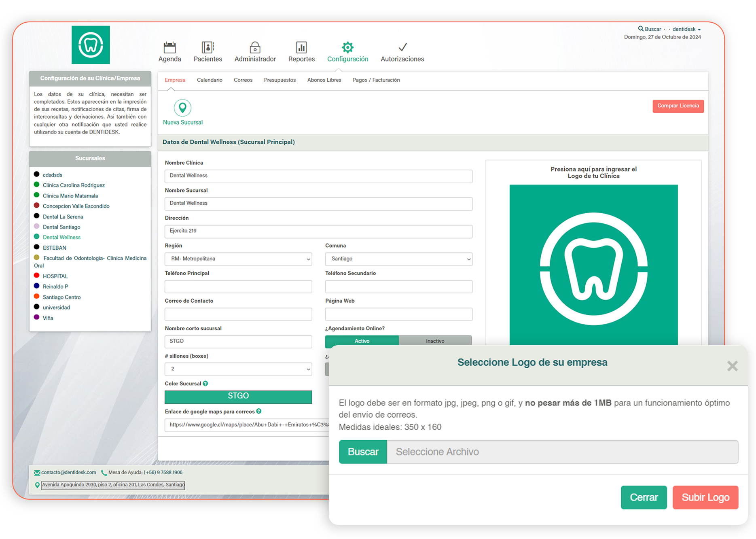Screen dimensions: 756x539
Task: Click the Subir Logo button
Action: (705, 497)
